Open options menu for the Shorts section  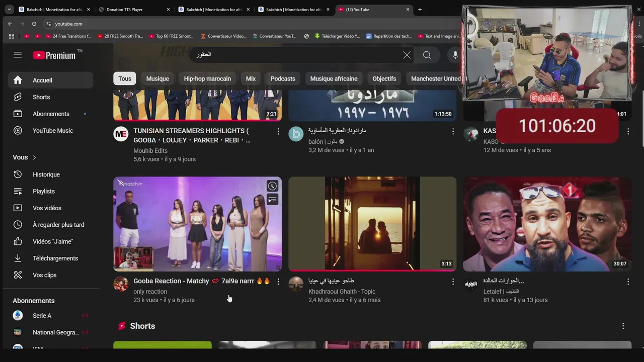click(x=623, y=326)
